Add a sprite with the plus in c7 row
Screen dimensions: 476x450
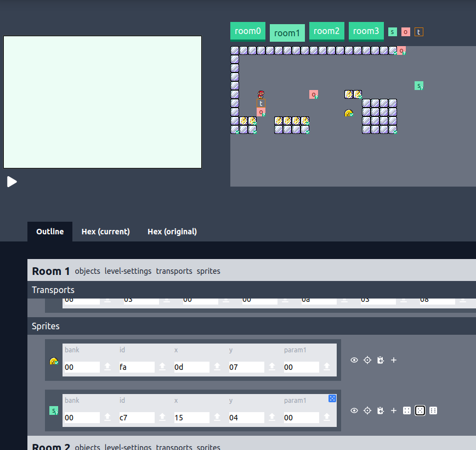coord(394,410)
